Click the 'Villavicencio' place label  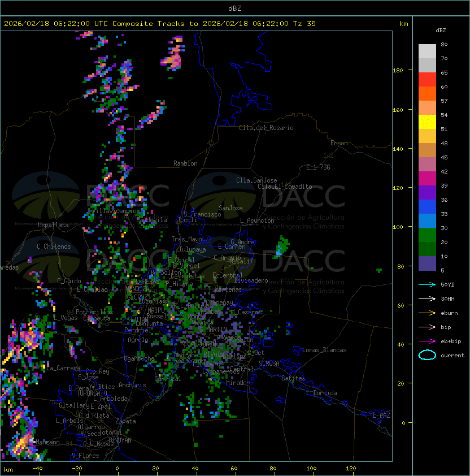(x=114, y=211)
